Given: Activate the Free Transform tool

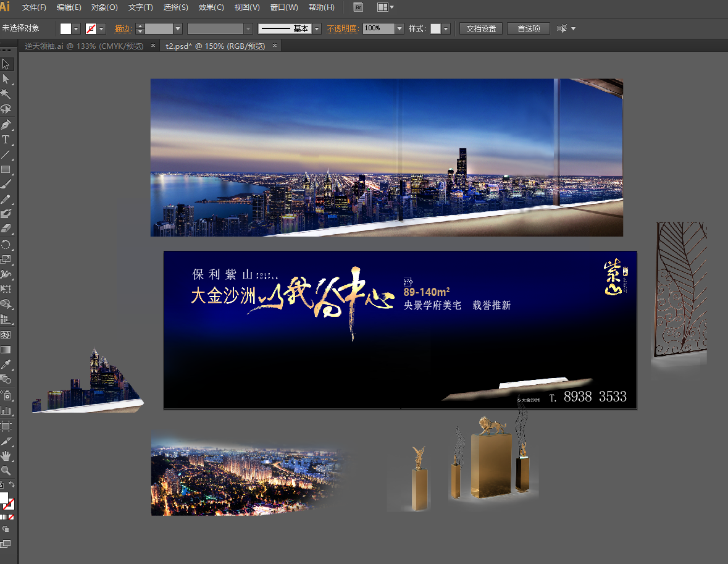Looking at the screenshot, I should pos(6,289).
